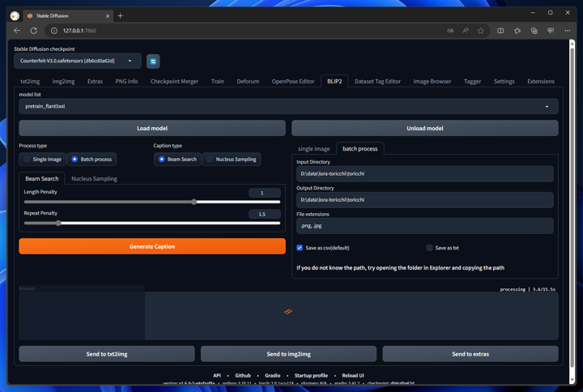Screen dimensions: 583x392
Task: Open the PNG Info tab
Action: tap(126, 81)
